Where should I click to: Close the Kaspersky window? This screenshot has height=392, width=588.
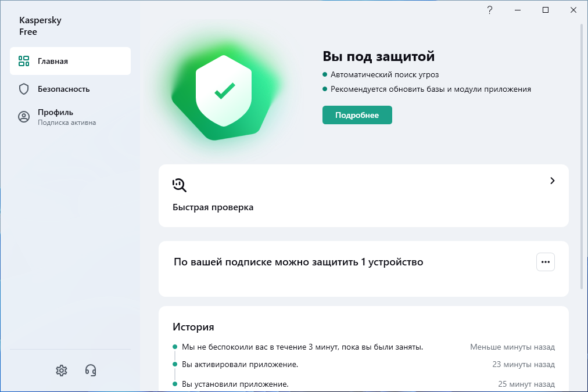tap(573, 10)
